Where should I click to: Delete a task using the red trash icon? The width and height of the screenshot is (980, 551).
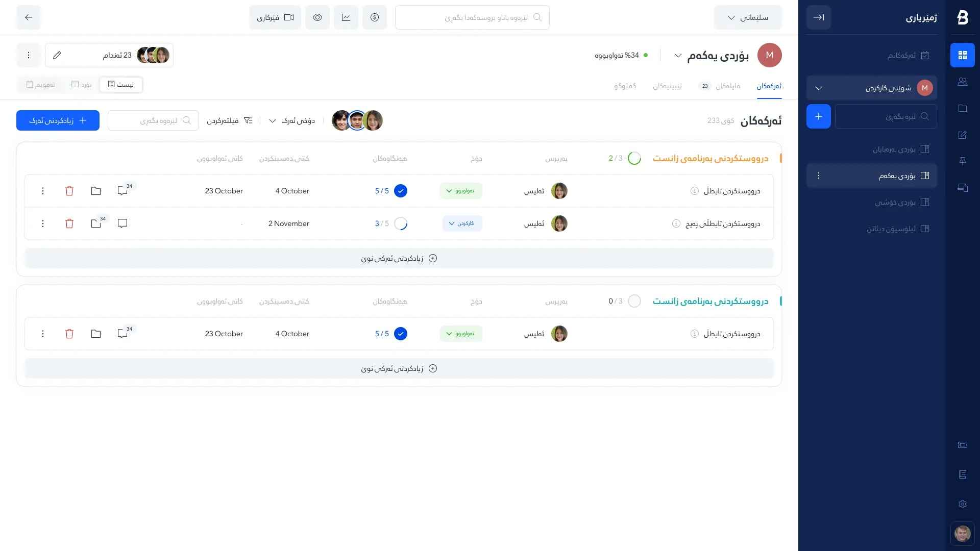(x=69, y=191)
